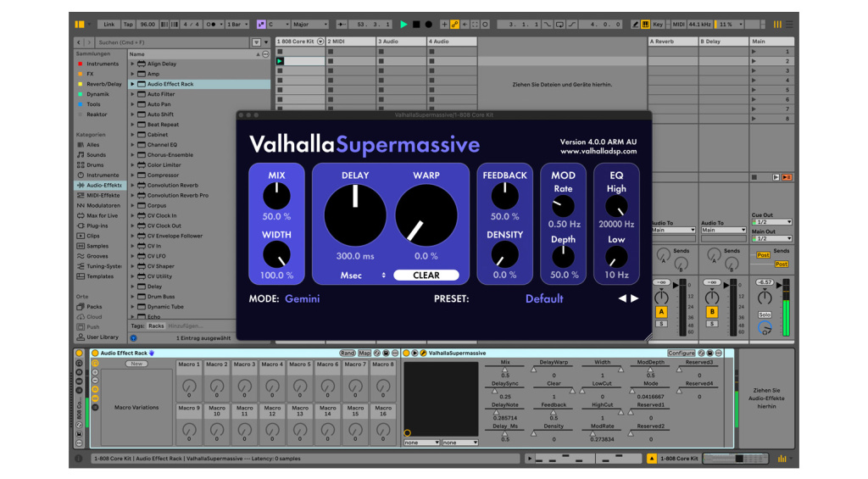868x479 pixels.
Task: Toggle the draw mode pencil icon
Action: (636, 25)
